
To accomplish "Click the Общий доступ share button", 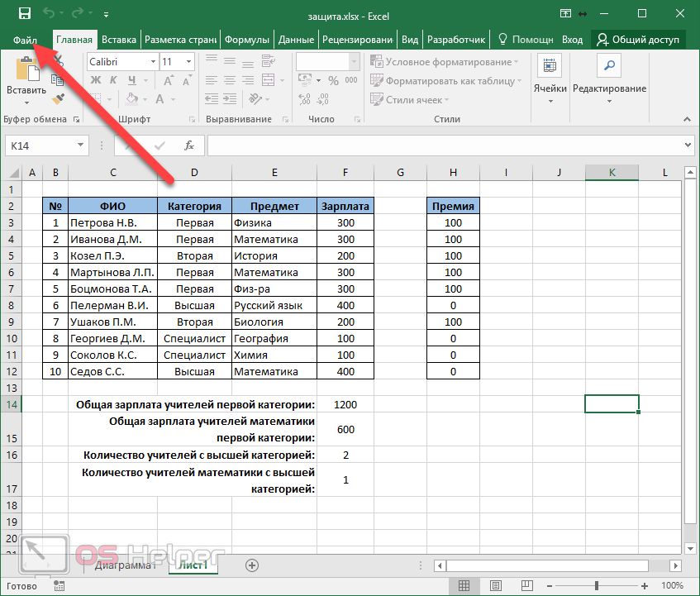I will (638, 39).
